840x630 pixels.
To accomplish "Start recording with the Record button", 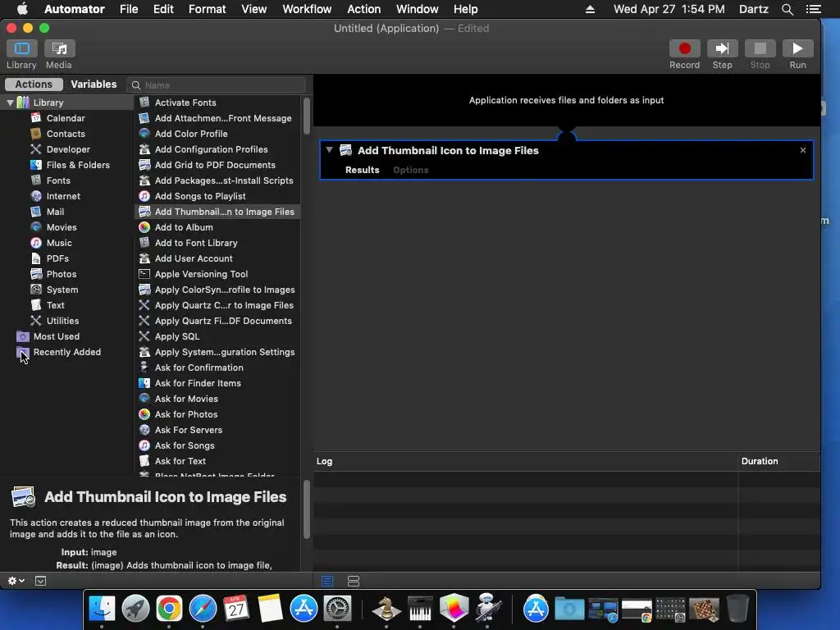I will (x=684, y=48).
